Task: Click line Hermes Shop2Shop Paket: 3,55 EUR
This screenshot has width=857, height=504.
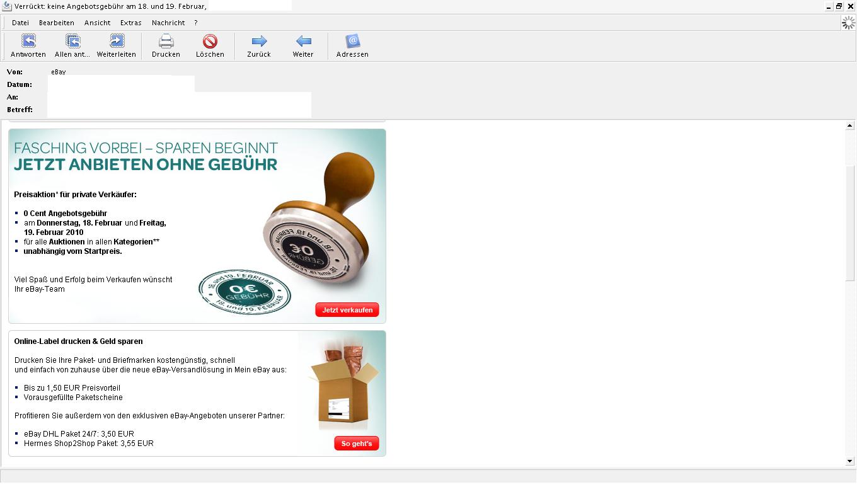Action: 88,444
